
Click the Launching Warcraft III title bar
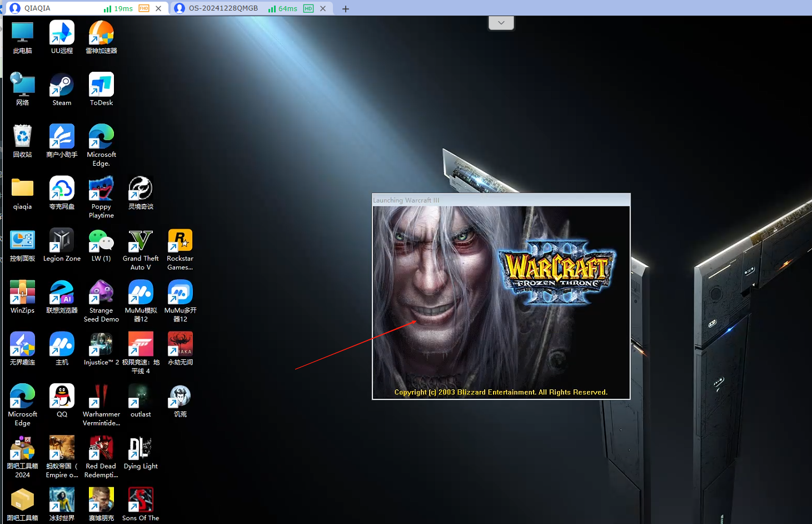click(x=501, y=200)
